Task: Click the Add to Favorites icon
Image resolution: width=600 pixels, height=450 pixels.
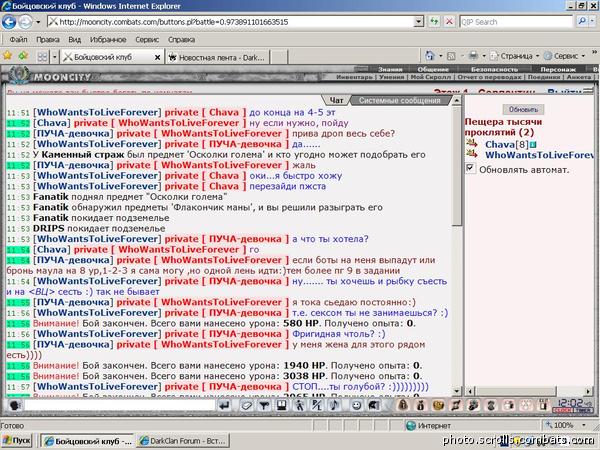Action: pos(23,56)
